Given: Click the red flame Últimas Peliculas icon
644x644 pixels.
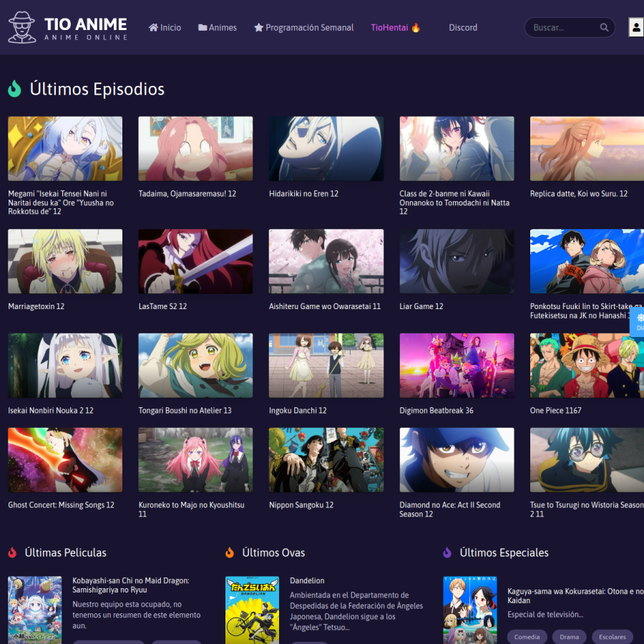Looking at the screenshot, I should [12, 552].
